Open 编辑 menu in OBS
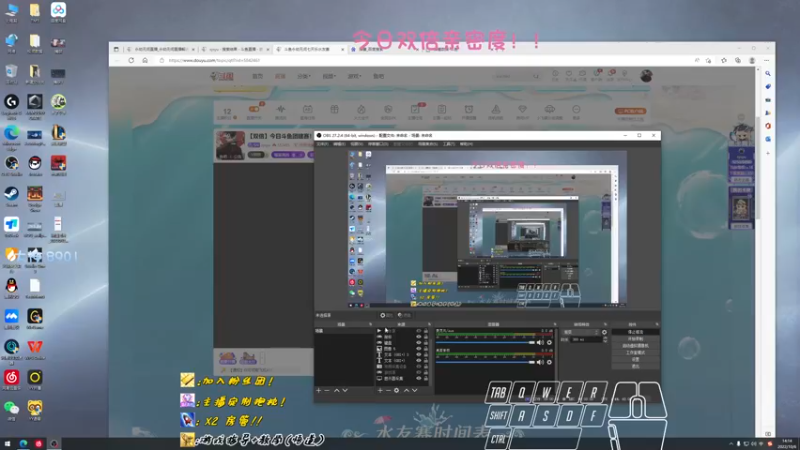This screenshot has width=800, height=450. coord(339,144)
